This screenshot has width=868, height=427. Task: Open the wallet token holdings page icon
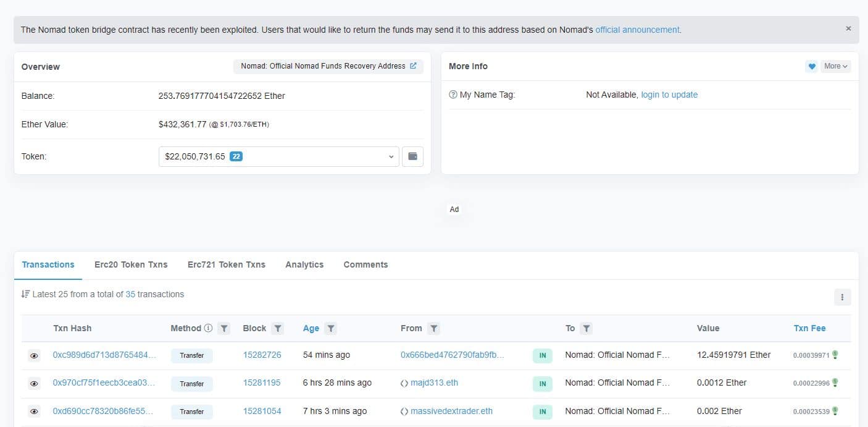click(x=412, y=156)
